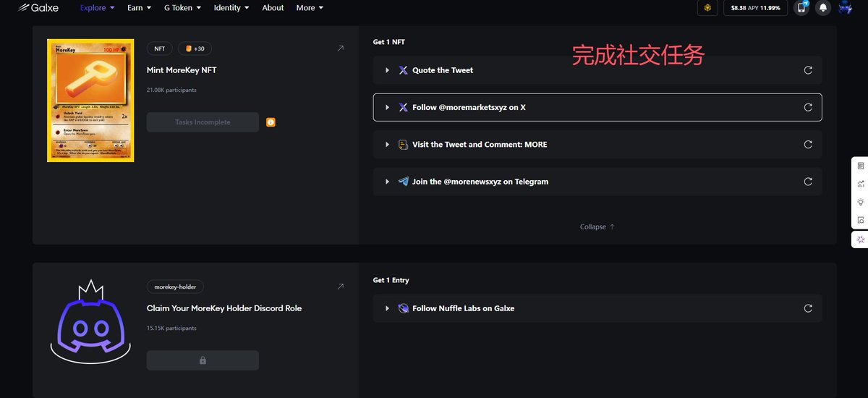The height and width of the screenshot is (398, 868).
Task: Click the document icon on Visit the Tweet
Action: click(404, 144)
